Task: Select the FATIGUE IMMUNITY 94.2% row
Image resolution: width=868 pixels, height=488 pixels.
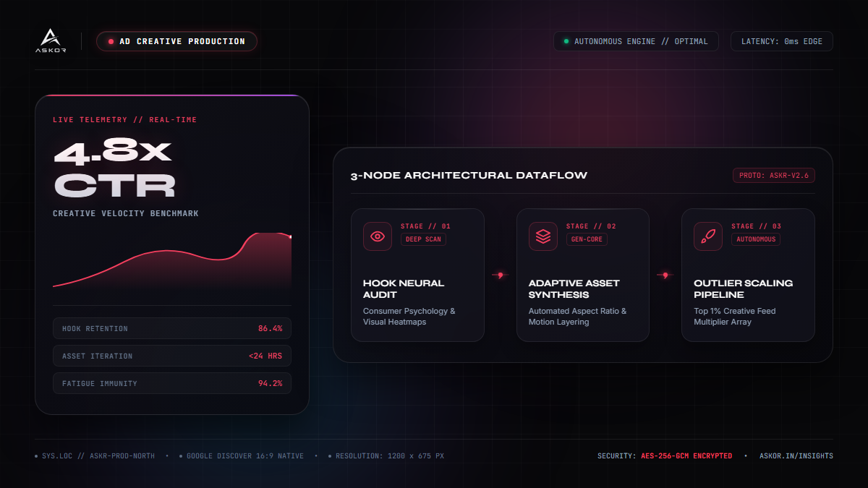Action: click(x=172, y=383)
